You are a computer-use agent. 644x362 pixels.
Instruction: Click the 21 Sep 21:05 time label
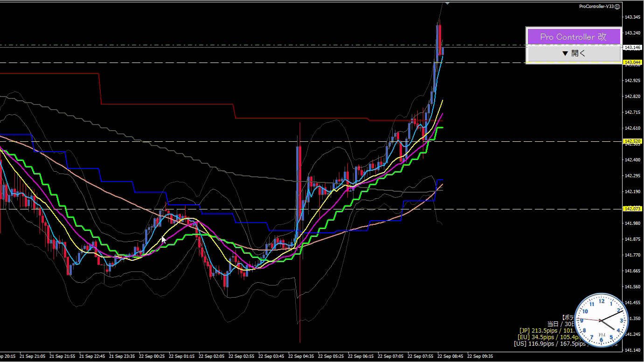click(x=32, y=356)
